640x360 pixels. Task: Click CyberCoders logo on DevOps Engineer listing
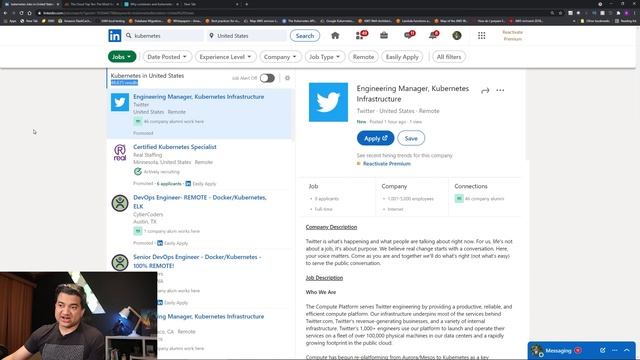click(120, 203)
